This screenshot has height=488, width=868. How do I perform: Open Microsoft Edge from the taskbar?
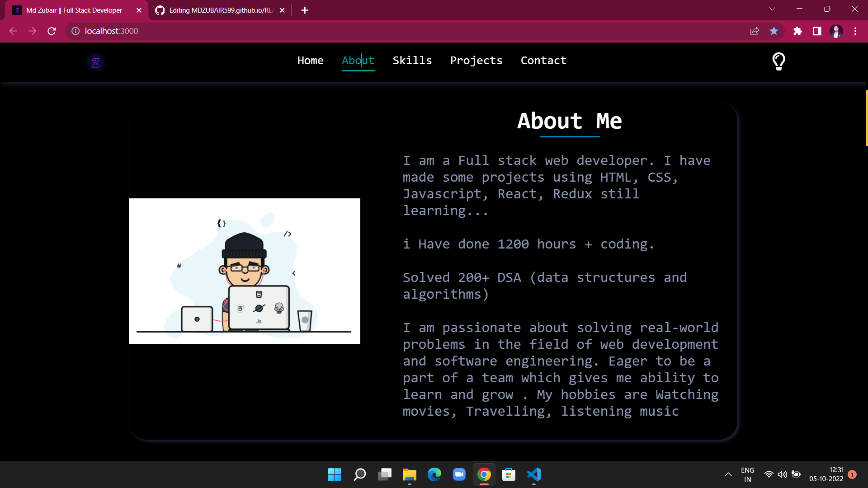[x=434, y=474]
